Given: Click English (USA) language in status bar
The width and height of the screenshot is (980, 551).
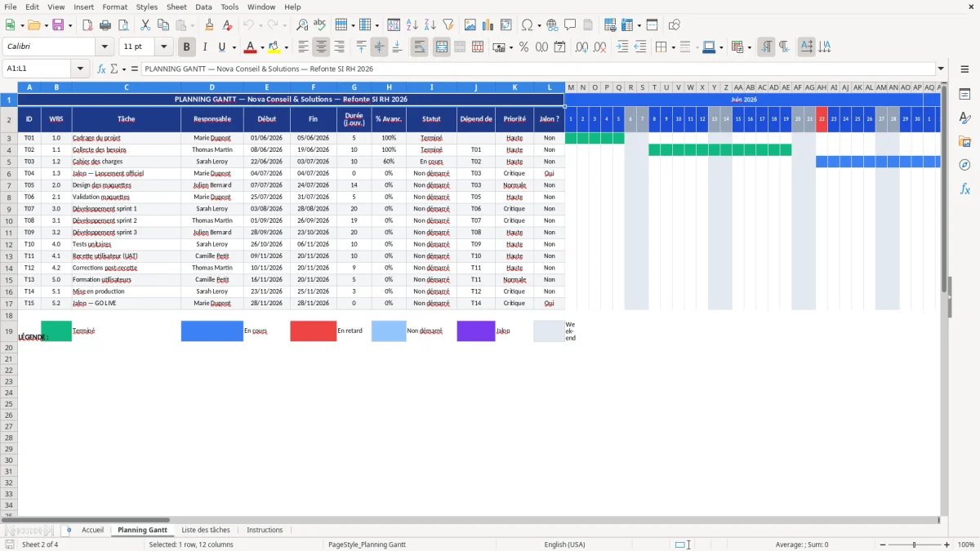Looking at the screenshot, I should (x=564, y=544).
